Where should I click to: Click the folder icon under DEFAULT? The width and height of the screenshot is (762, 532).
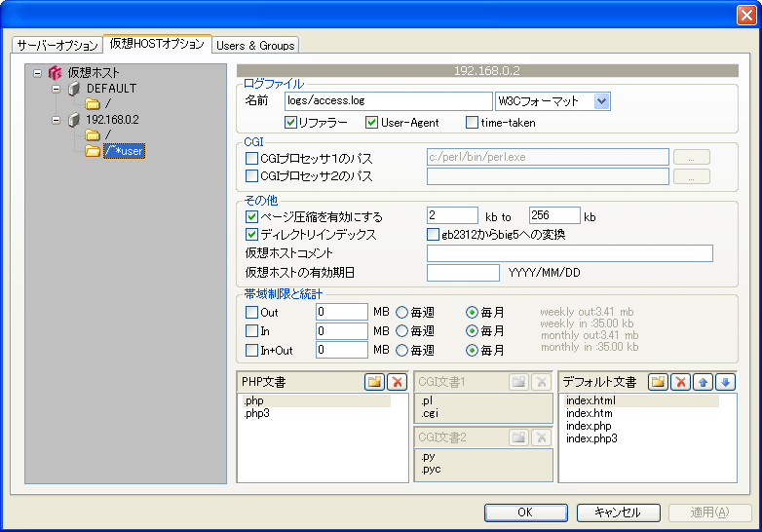pos(92,104)
